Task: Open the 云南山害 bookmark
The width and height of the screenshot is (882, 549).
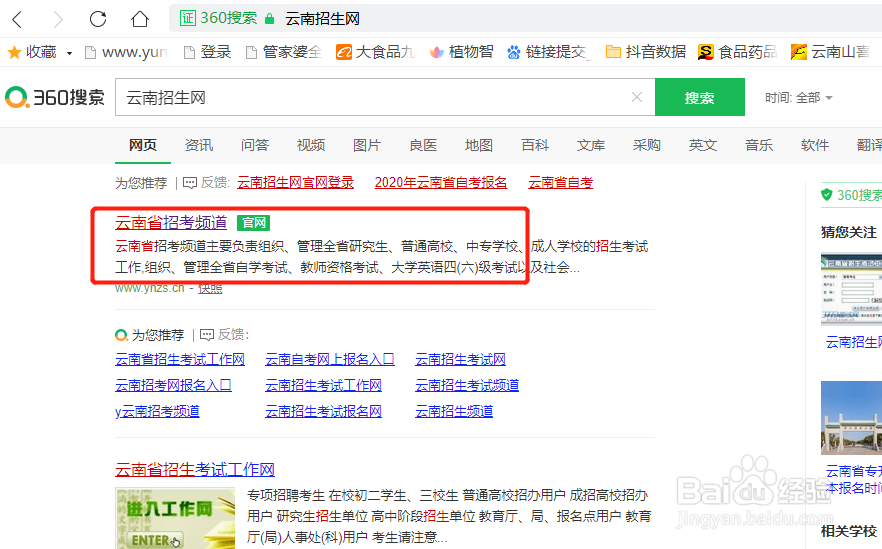Action: tap(830, 52)
